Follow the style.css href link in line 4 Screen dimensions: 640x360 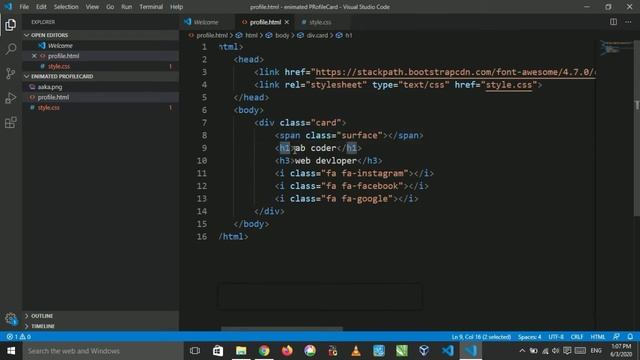click(509, 85)
